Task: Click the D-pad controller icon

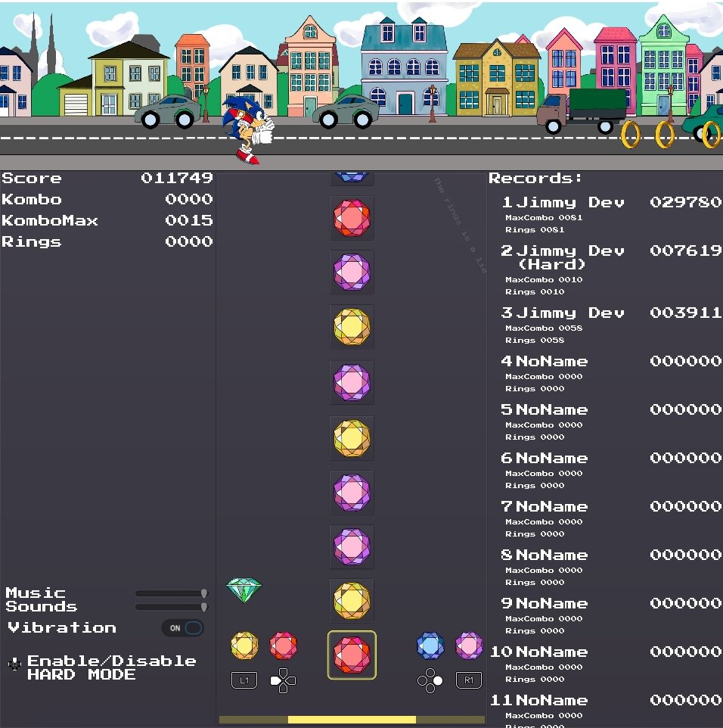Action: tap(284, 680)
